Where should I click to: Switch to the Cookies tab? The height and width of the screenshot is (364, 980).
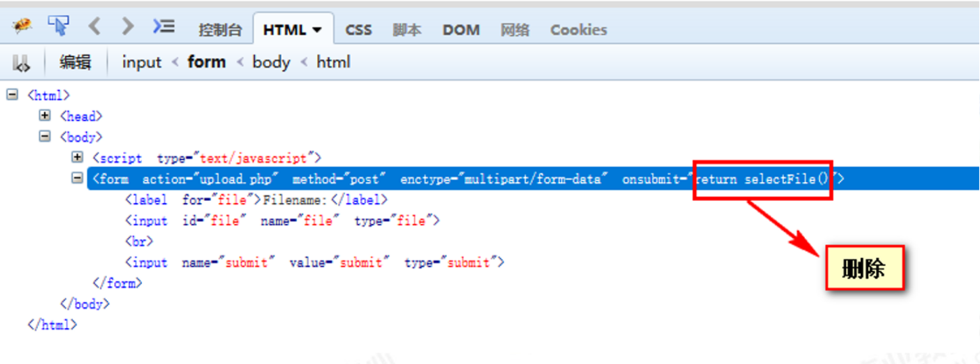click(578, 30)
